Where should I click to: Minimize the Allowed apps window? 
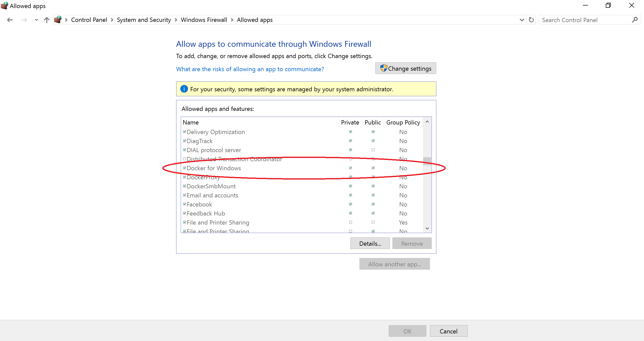point(585,6)
